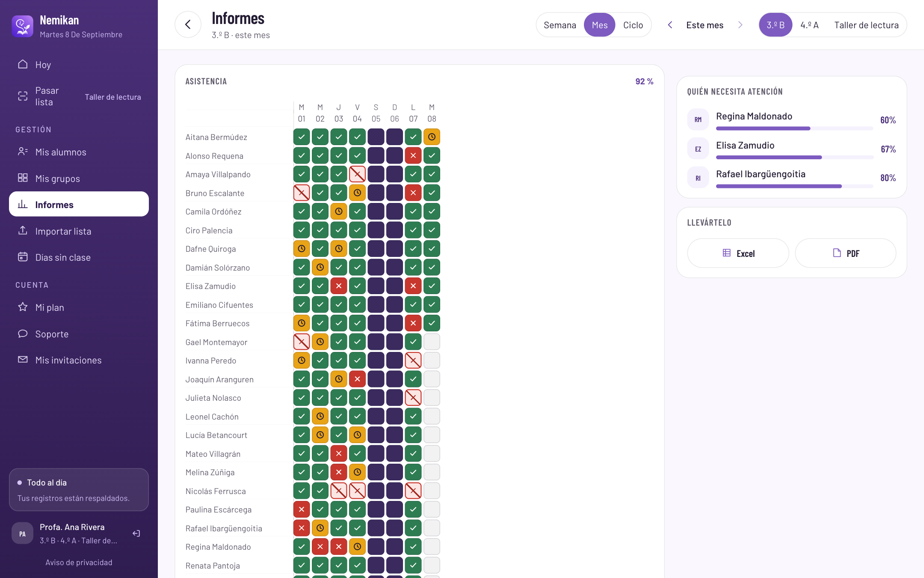The height and width of the screenshot is (578, 924).
Task: Go to previous month chevron
Action: coord(670,25)
